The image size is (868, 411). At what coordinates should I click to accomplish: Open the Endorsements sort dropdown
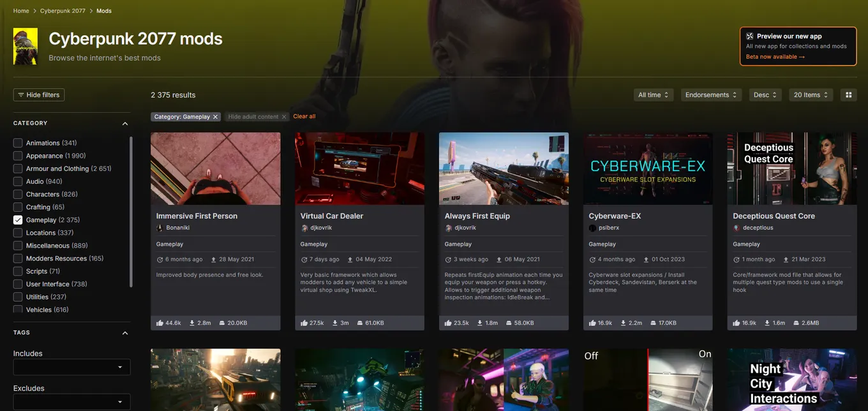click(x=711, y=95)
